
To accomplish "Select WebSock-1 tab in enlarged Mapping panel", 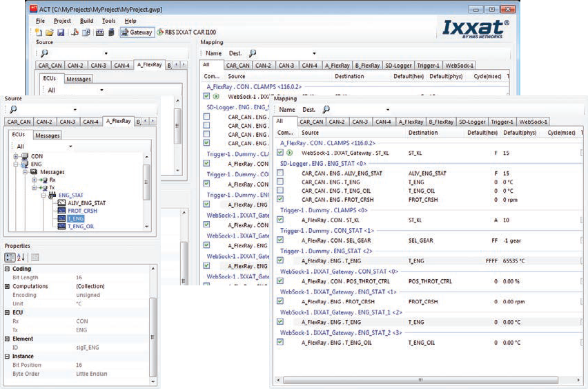I will [x=533, y=122].
